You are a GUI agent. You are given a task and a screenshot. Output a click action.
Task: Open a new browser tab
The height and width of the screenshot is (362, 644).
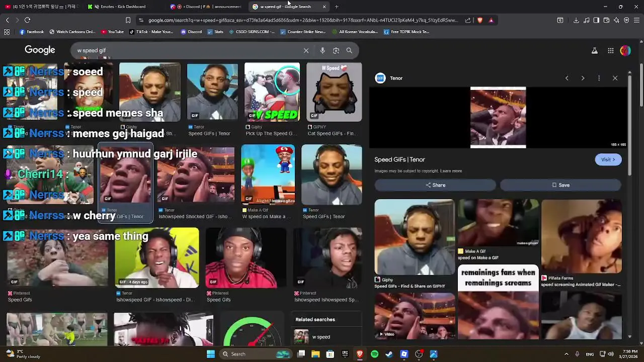coord(337,7)
